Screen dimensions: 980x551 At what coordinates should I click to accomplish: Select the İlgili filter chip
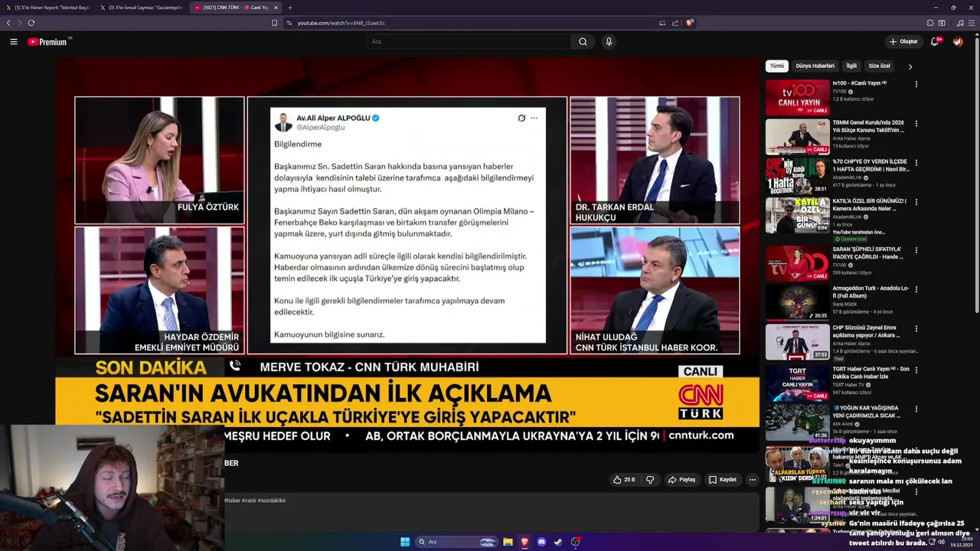click(x=851, y=66)
